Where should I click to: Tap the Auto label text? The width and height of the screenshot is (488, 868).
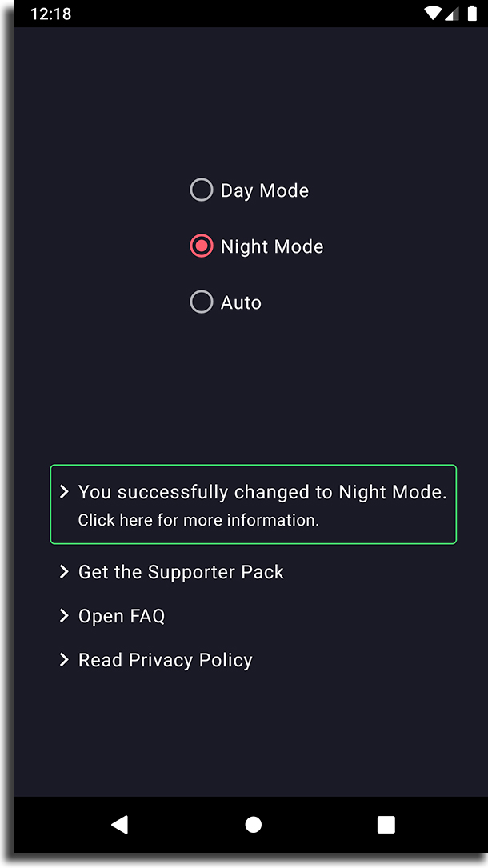241,303
